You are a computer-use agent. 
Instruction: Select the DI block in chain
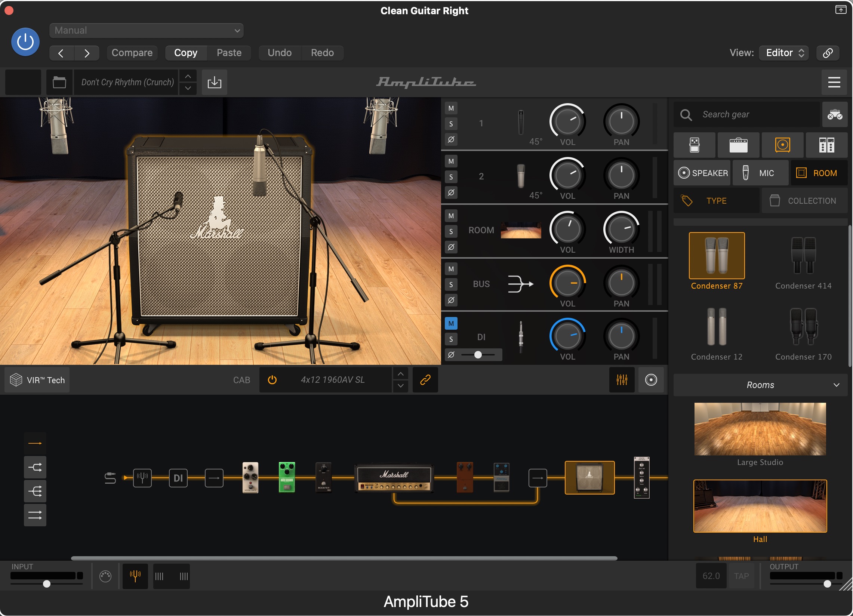[x=178, y=478]
